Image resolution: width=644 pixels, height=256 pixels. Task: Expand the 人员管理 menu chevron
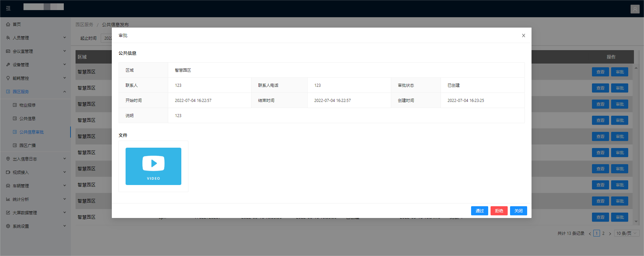tap(64, 38)
